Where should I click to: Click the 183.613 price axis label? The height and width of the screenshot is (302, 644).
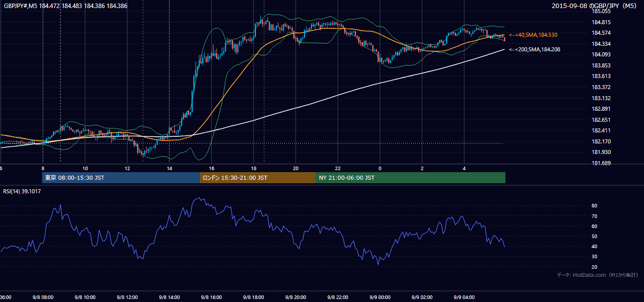click(x=601, y=76)
